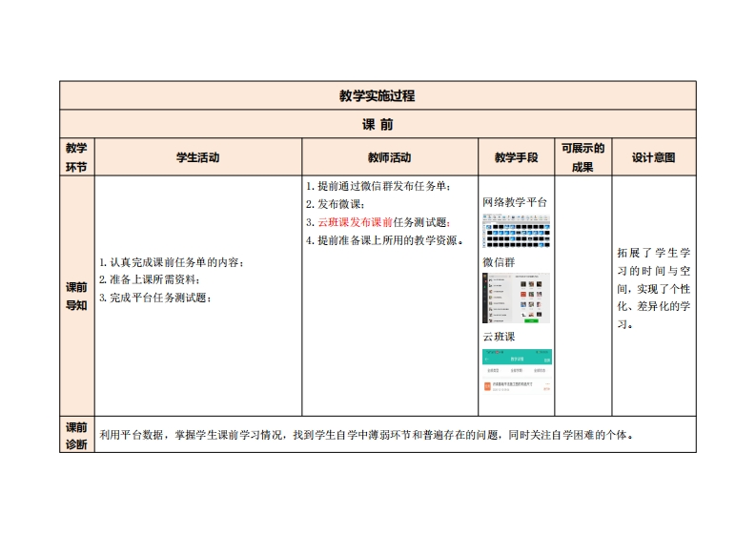Click the green button in 微信群 screenshot
This screenshot has width=756, height=535.
tap(532, 320)
